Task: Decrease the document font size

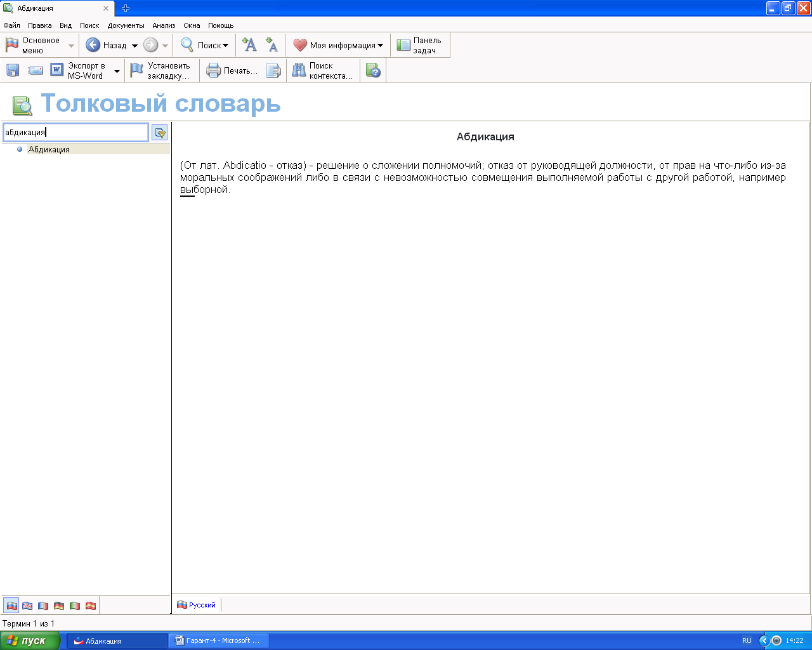Action: click(x=272, y=45)
